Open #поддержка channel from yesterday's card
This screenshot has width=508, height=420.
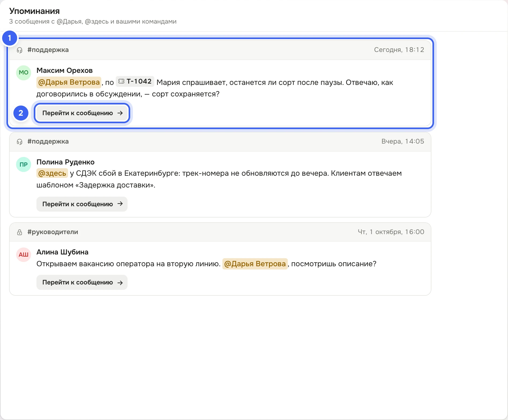click(48, 141)
